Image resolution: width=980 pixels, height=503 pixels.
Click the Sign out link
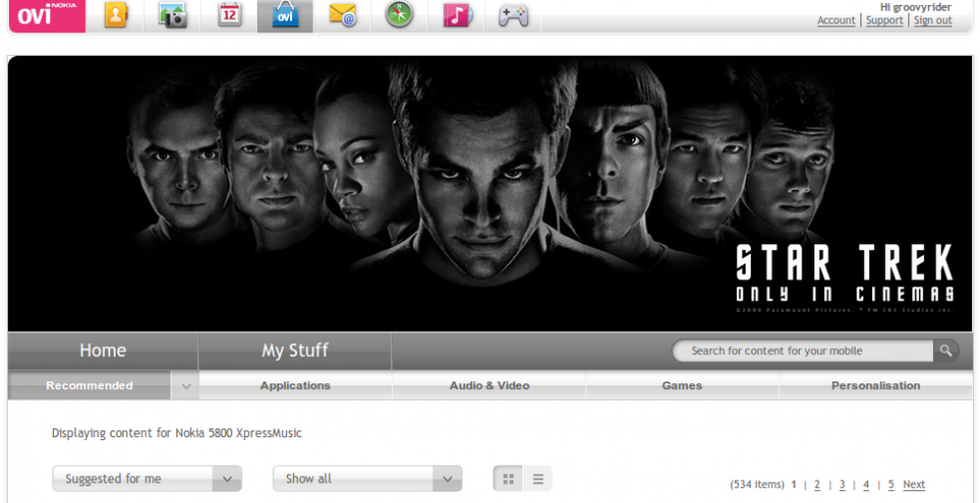(x=933, y=21)
